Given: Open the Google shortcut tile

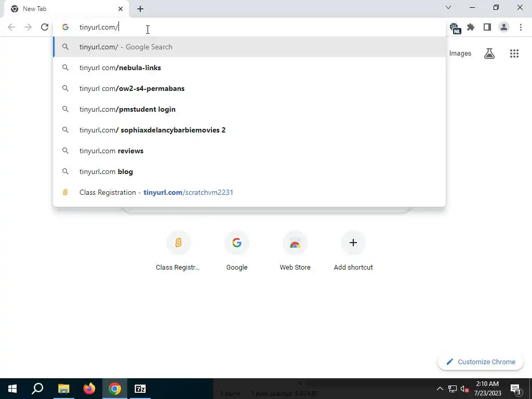Looking at the screenshot, I should [x=237, y=251].
